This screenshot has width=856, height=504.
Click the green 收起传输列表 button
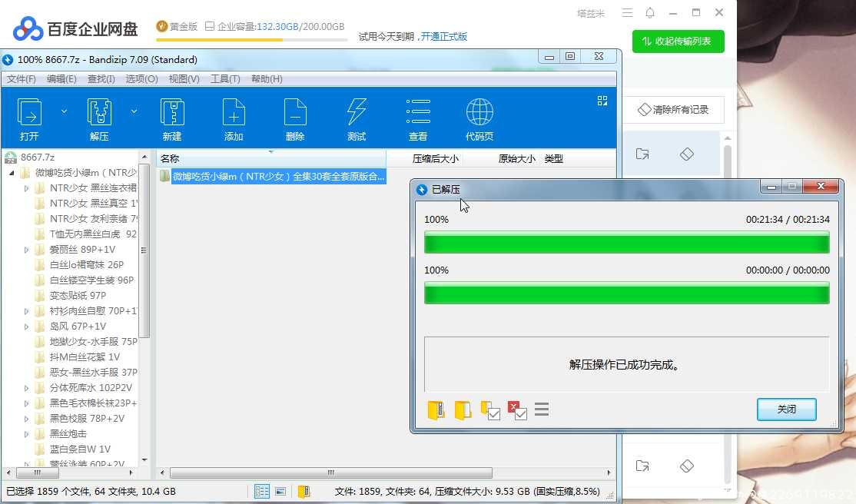pyautogui.click(x=678, y=41)
